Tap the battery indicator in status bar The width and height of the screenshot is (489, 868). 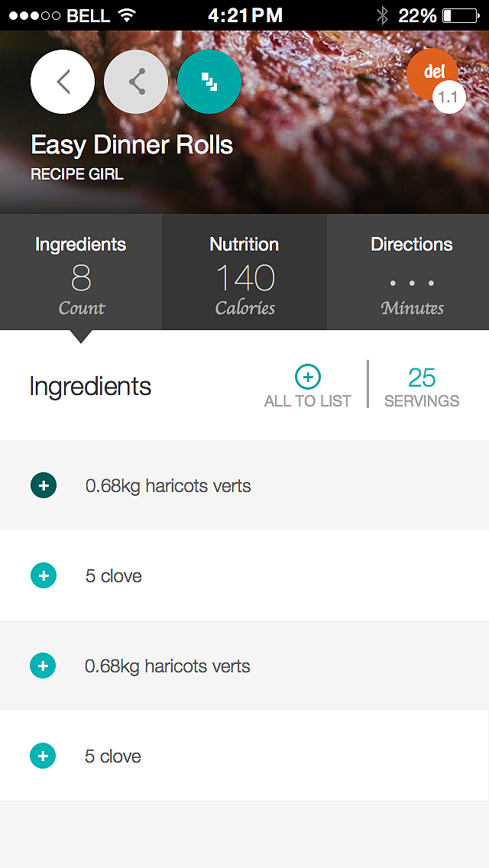click(461, 15)
